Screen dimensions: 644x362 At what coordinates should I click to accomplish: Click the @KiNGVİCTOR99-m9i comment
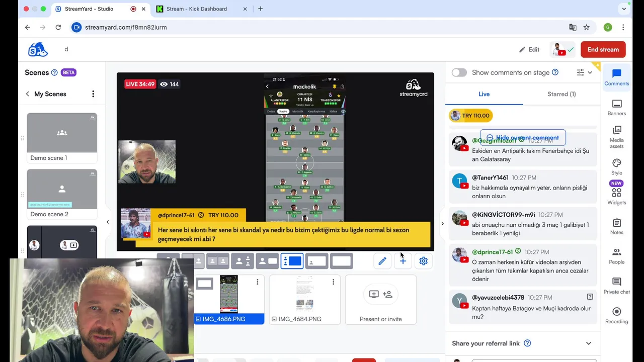click(523, 224)
